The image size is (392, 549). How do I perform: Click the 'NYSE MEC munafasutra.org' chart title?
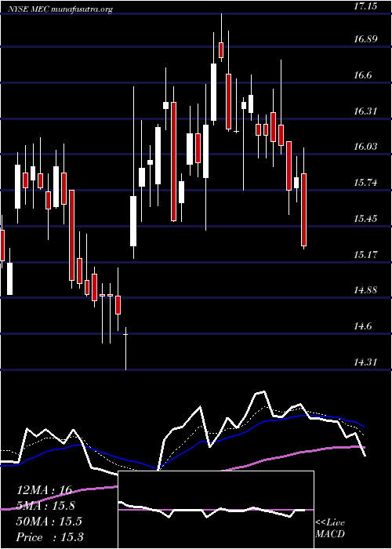click(x=60, y=9)
